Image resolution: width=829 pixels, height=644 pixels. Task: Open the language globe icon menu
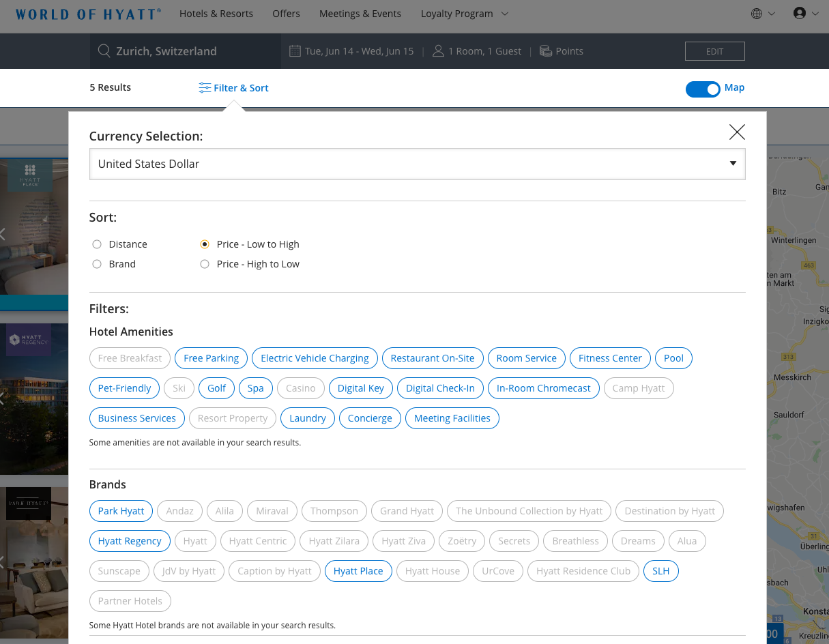[x=756, y=14]
